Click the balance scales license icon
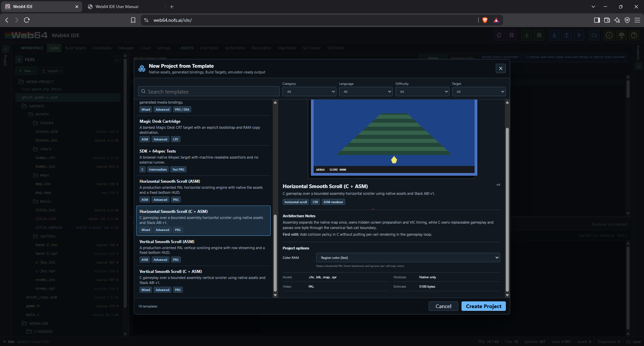The width and height of the screenshot is (644, 346). 622,35
